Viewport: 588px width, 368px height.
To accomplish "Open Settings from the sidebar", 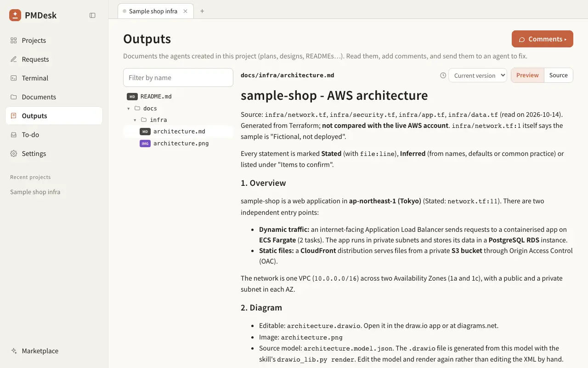I will click(54, 154).
